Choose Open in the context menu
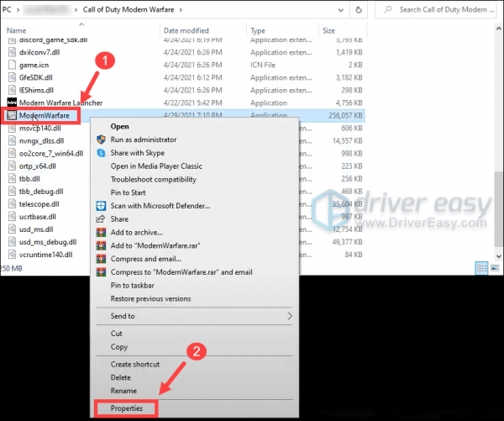The height and width of the screenshot is (421, 504). coord(119,126)
